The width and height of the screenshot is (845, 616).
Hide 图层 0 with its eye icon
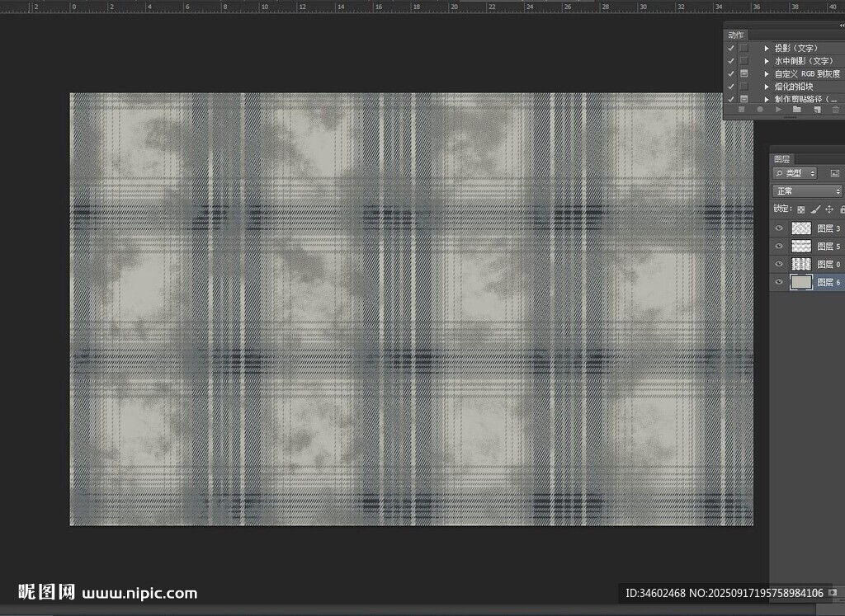(779, 264)
